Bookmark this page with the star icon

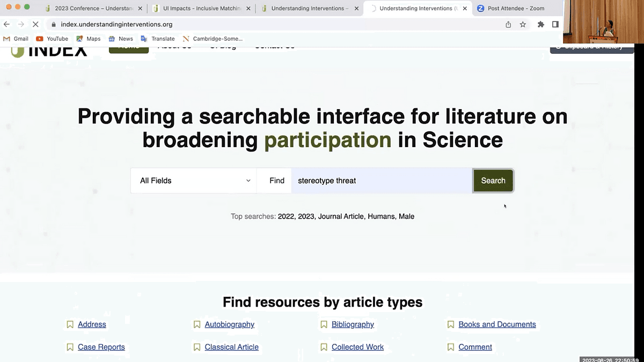pos(523,24)
